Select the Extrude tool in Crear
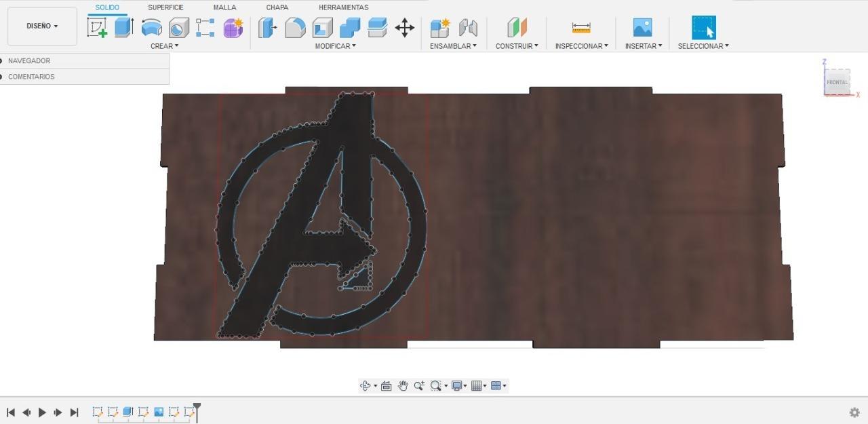The width and height of the screenshot is (868, 424). coord(124,28)
